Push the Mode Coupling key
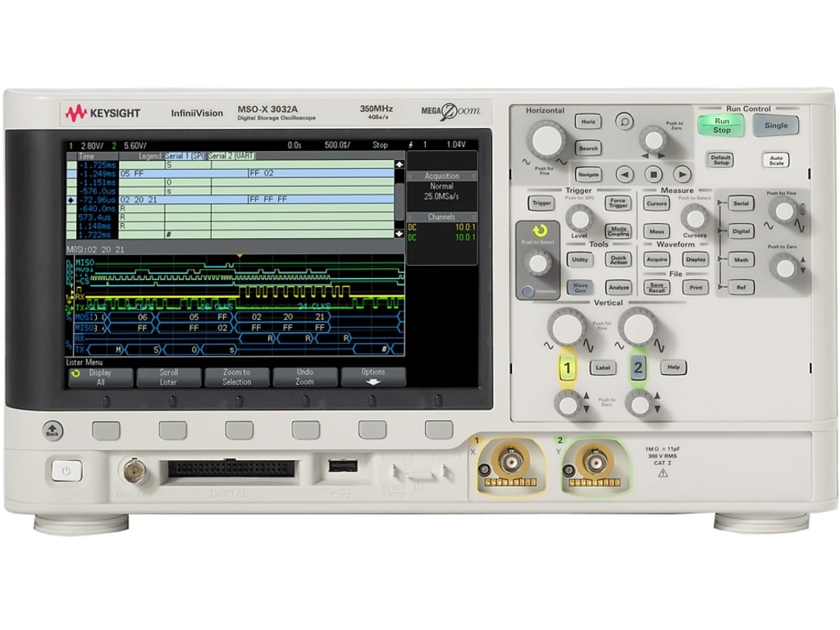The image size is (840, 630). 619,231
